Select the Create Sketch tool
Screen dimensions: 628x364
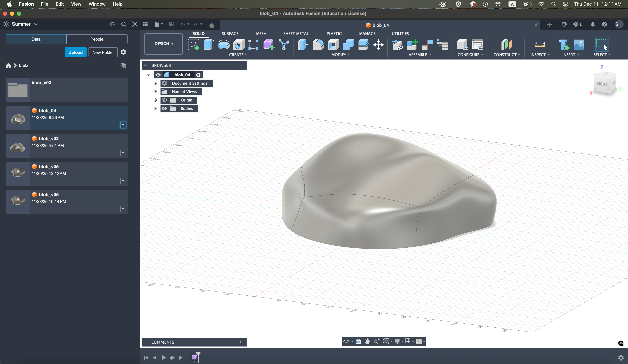pos(193,45)
